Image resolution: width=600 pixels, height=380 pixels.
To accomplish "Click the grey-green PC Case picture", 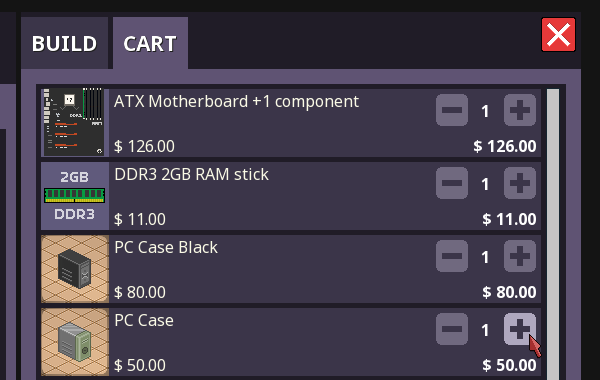I will [x=75, y=342].
